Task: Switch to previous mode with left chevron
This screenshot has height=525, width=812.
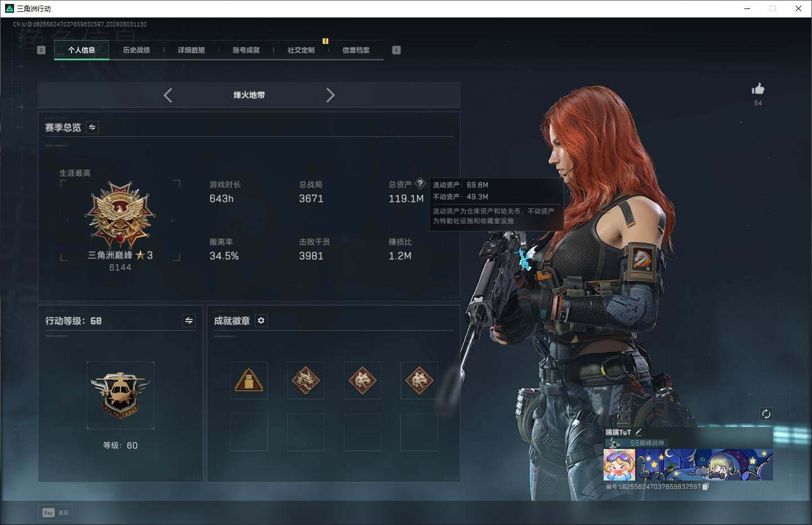Action: (168, 95)
